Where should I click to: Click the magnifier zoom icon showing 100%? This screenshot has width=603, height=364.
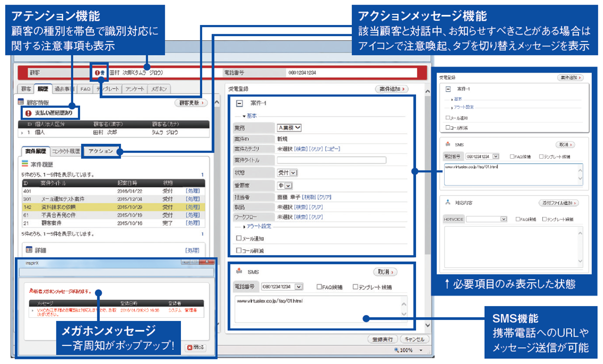[396, 350]
